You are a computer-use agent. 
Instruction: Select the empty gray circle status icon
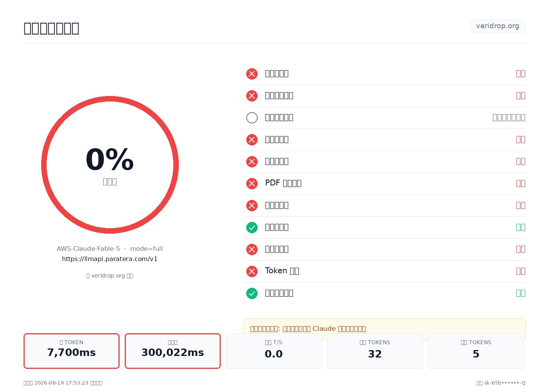252,118
